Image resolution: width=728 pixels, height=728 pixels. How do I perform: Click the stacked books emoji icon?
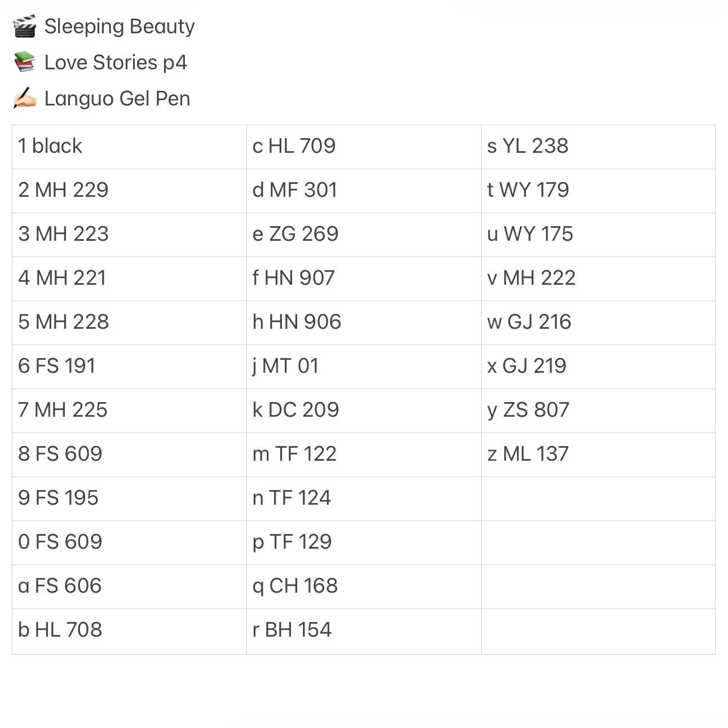(25, 63)
